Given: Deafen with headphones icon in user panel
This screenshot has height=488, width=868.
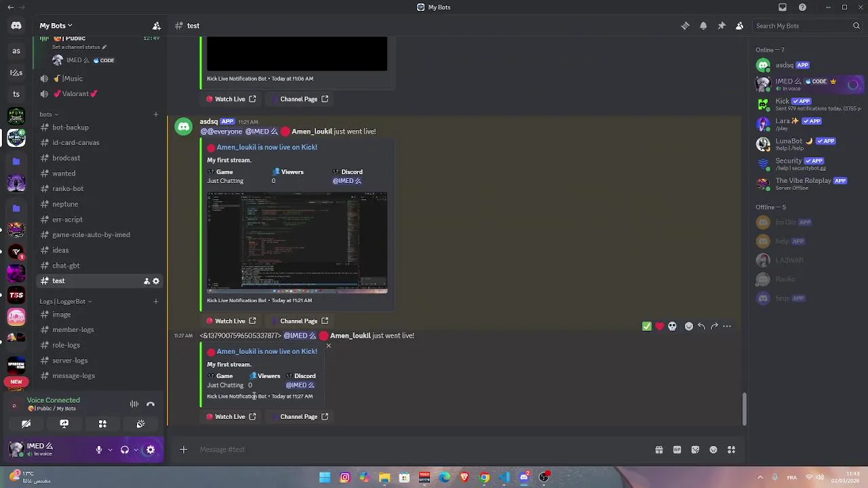Looking at the screenshot, I should (x=125, y=449).
